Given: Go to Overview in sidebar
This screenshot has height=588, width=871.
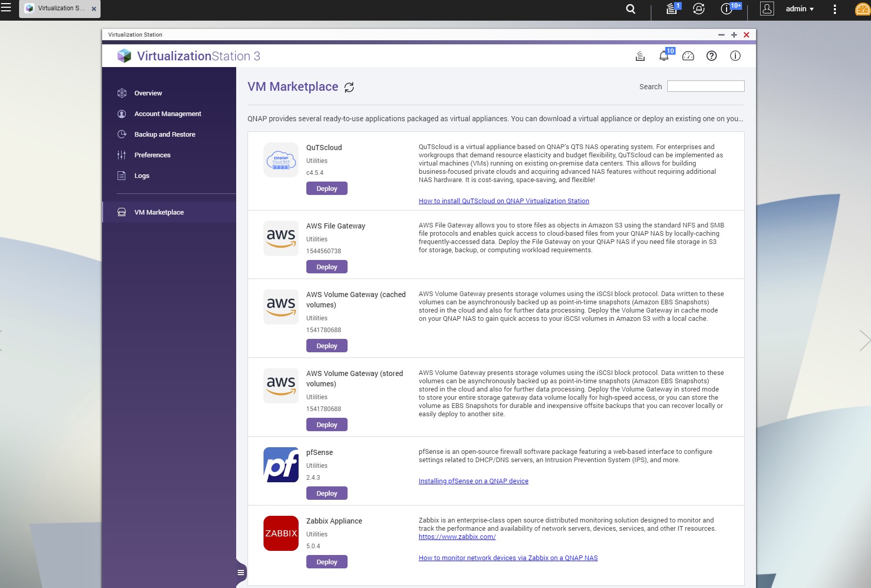Looking at the screenshot, I should click(148, 93).
